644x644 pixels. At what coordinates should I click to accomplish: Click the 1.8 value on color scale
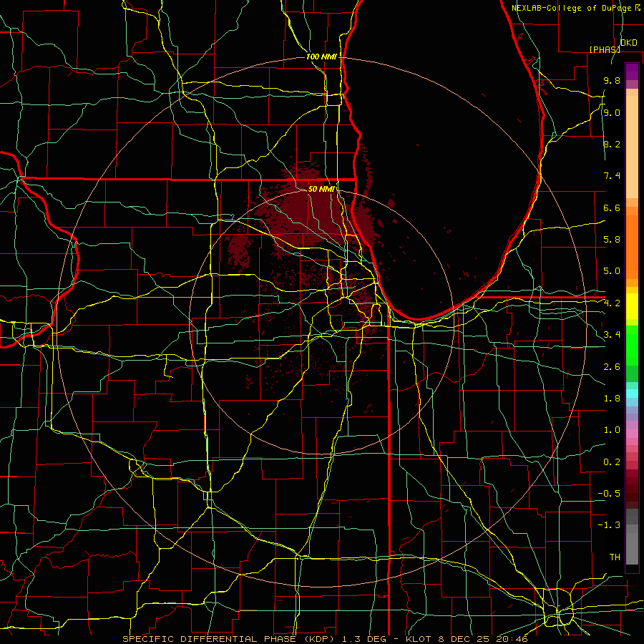pos(612,399)
